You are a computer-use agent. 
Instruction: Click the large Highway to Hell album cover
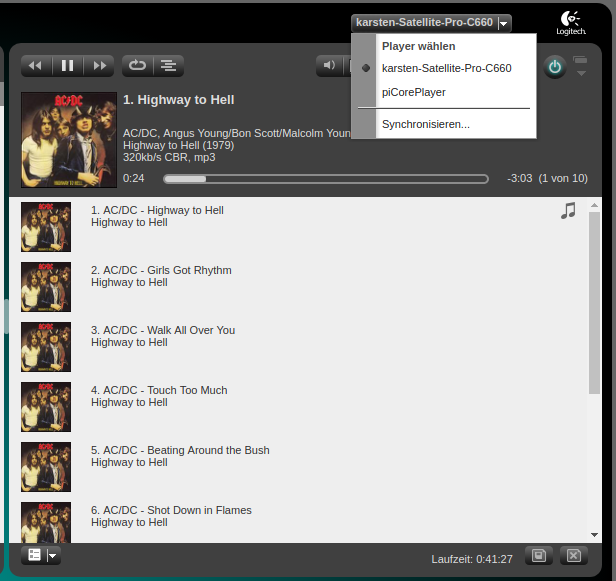pos(69,140)
